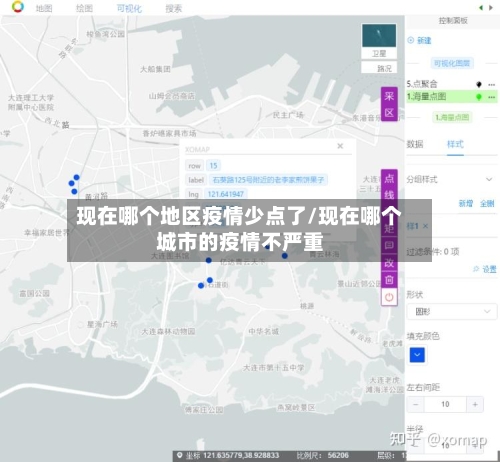Viewport: 500px width, 462px height.
Task: Click the 民主广场 map label
Action: (x=288, y=115)
